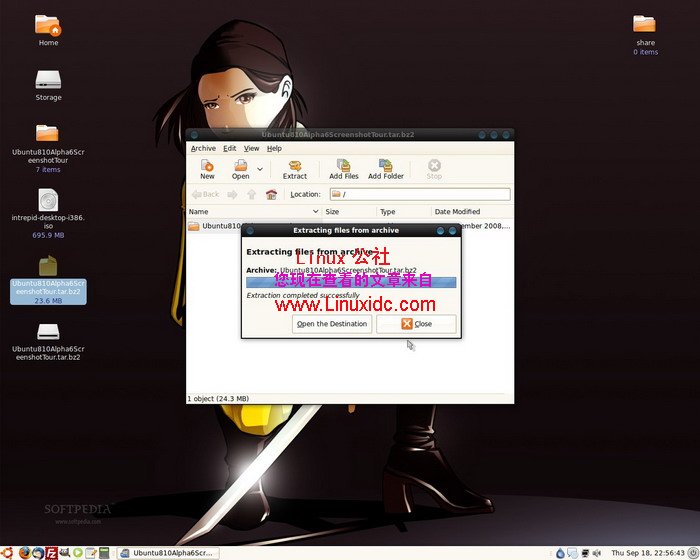Click the forward arrow in location bar
The height and width of the screenshot is (560, 700).
coord(232,194)
